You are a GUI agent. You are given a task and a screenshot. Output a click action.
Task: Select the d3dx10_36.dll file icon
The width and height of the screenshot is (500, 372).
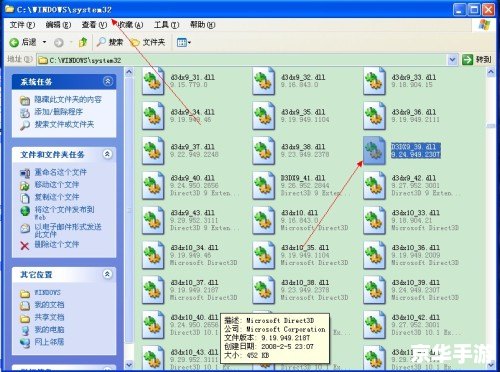point(374,255)
